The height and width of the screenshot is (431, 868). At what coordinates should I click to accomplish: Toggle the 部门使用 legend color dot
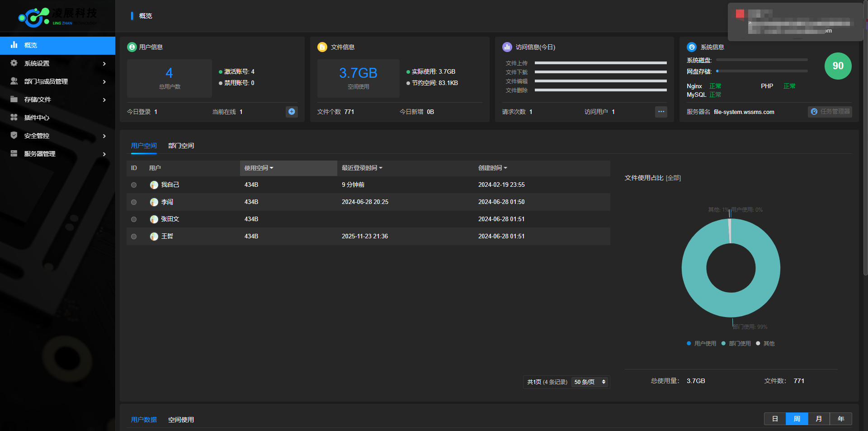[723, 344]
